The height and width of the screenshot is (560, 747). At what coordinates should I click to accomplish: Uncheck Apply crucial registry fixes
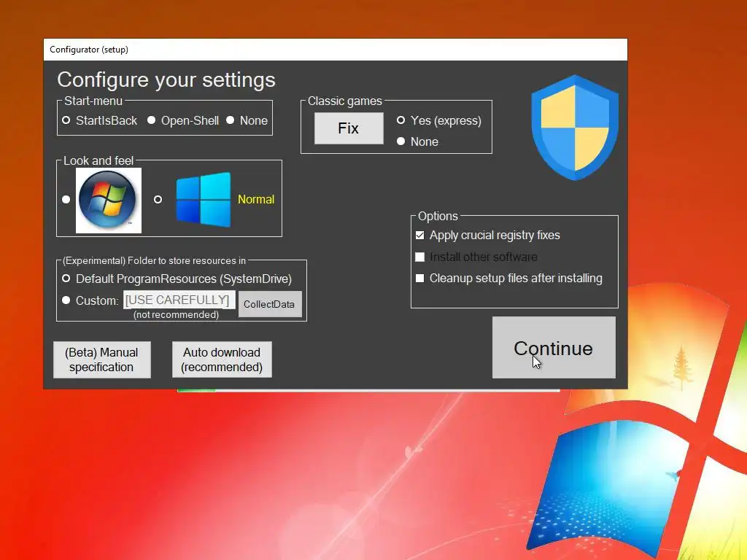point(419,236)
